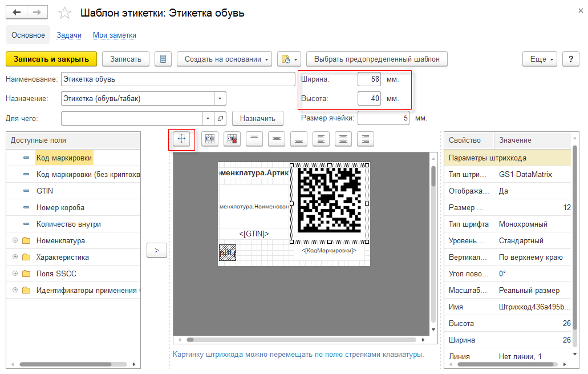Align text to the left
Image resolution: width=588 pixels, height=374 pixels.
point(321,139)
